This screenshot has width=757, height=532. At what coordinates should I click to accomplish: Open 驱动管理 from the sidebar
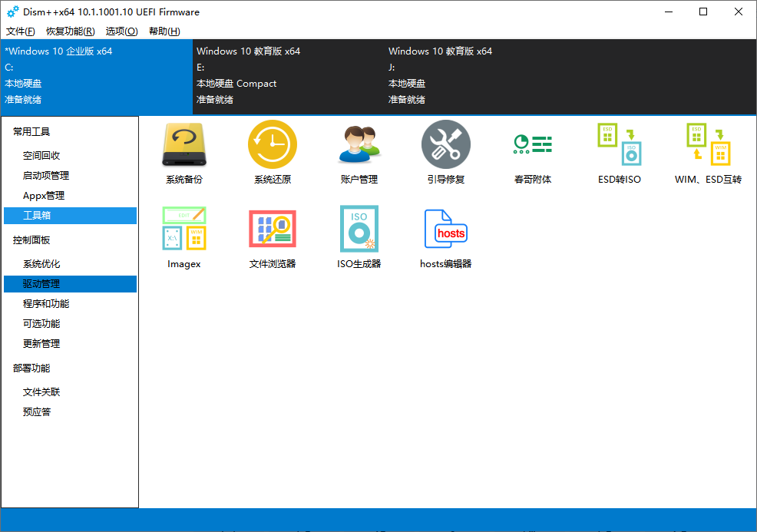point(48,283)
